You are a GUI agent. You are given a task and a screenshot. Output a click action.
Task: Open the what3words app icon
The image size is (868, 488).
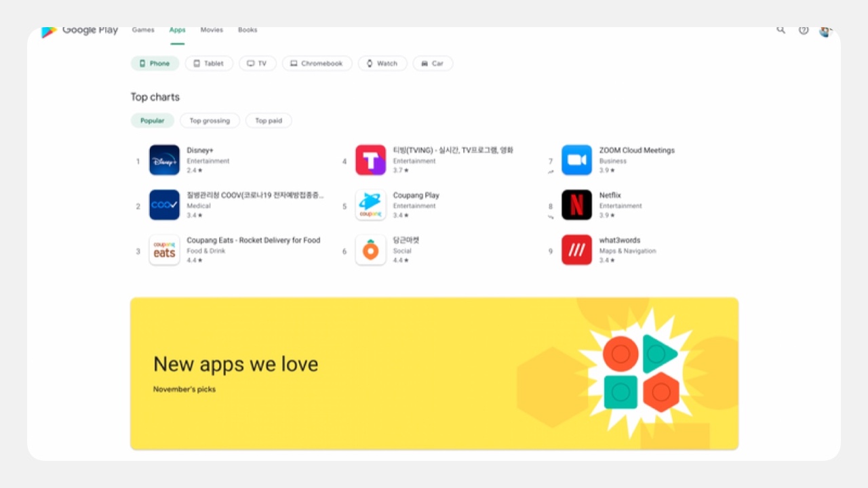click(x=576, y=250)
